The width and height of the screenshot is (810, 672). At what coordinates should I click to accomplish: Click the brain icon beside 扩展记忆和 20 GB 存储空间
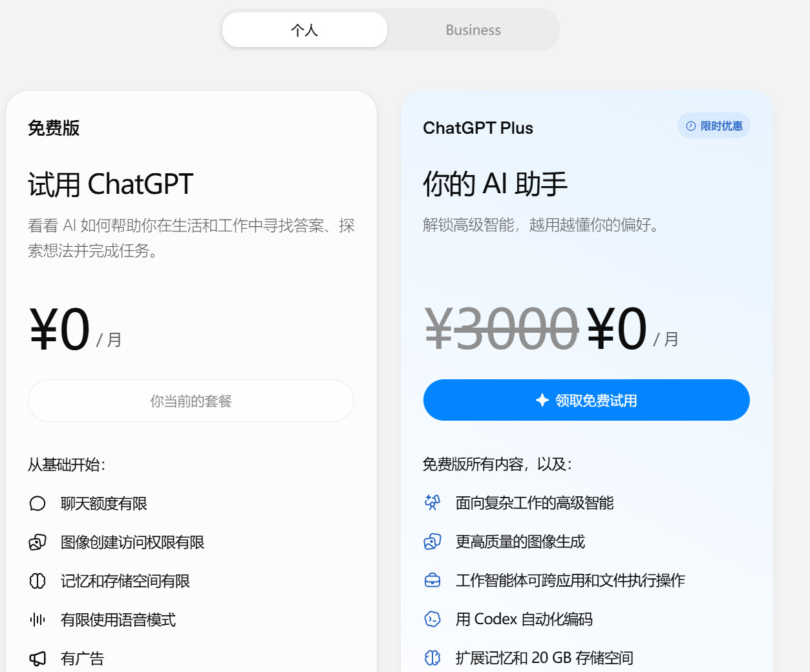click(432, 658)
